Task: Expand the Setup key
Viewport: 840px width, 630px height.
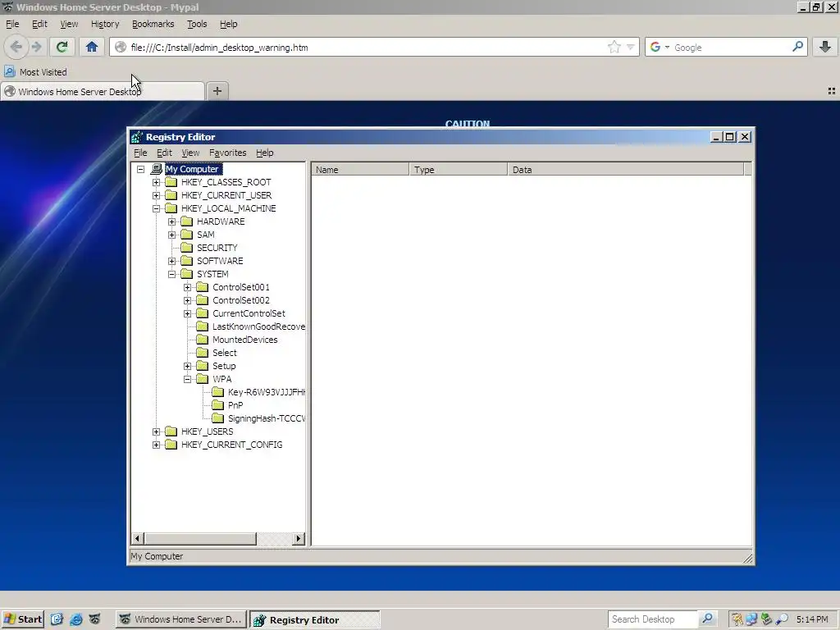Action: click(x=187, y=366)
